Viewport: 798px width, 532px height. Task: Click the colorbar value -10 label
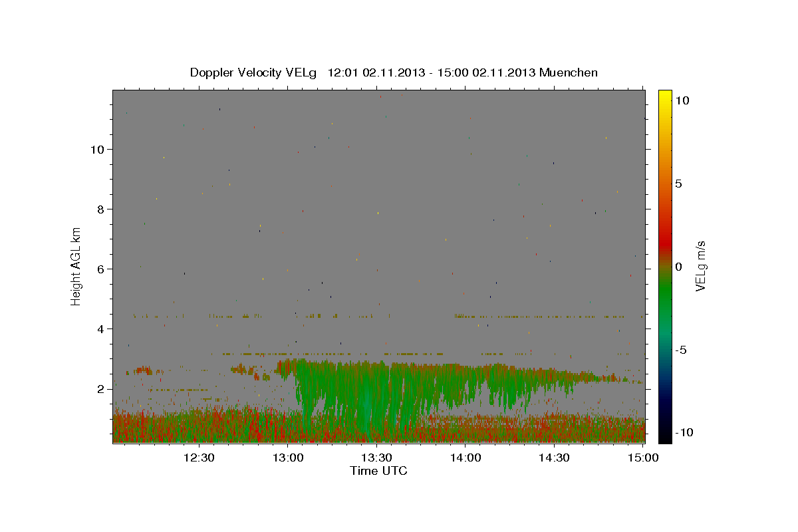pyautogui.click(x=684, y=432)
